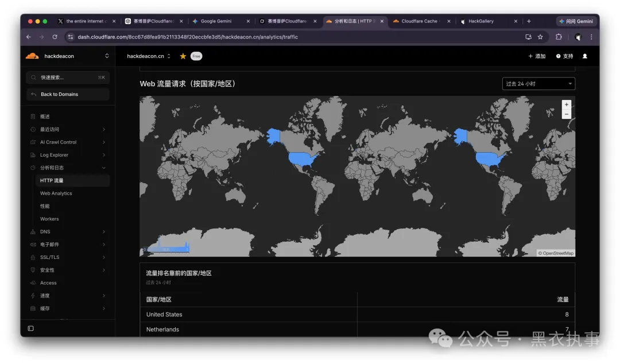Screen dimensions: 620x364
Task: Expand the 速度 speed section
Action: [x=68, y=296]
